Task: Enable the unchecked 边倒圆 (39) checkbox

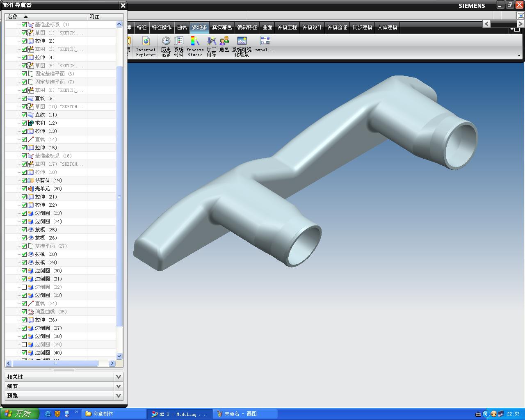Action: pos(24,345)
